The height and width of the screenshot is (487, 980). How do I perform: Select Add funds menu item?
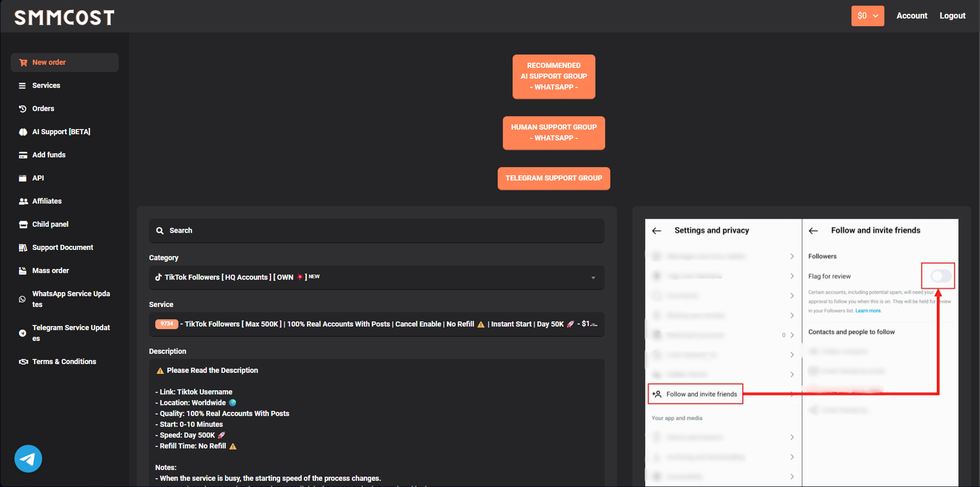tap(65, 155)
